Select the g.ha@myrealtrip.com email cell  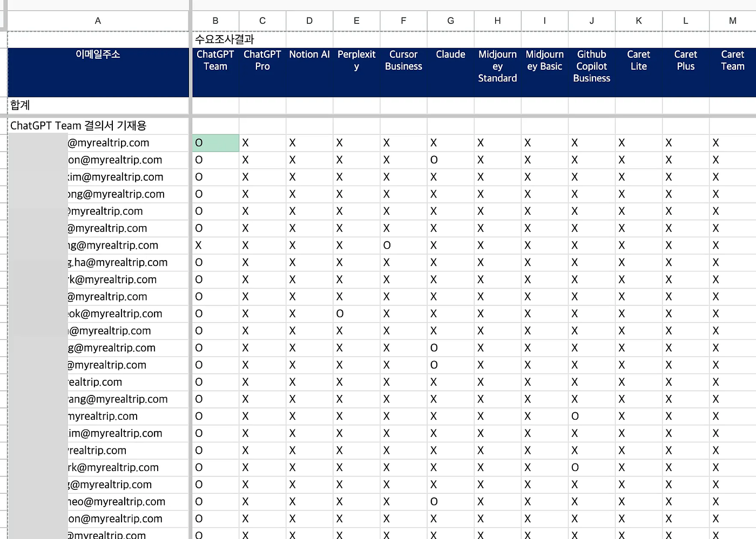[x=98, y=263]
